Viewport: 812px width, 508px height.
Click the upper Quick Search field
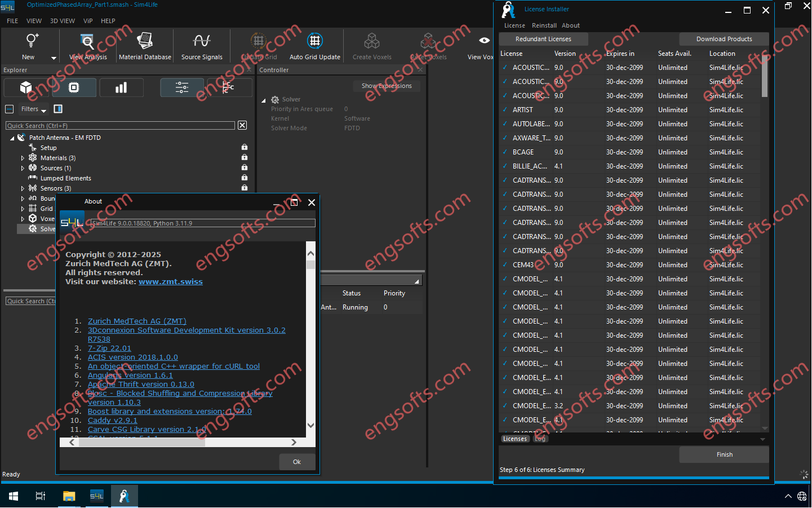pyautogui.click(x=120, y=126)
